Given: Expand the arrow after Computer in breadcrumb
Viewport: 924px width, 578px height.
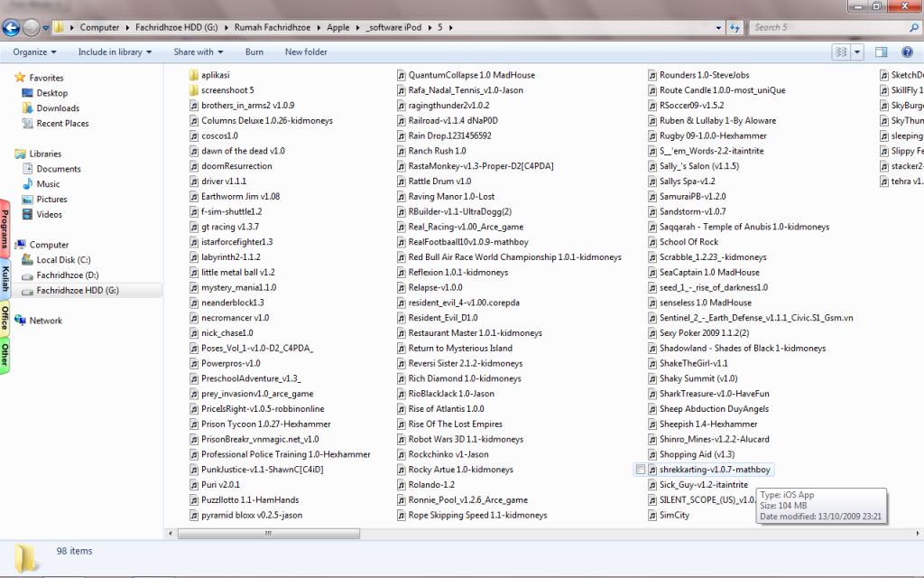Looking at the screenshot, I should [126, 28].
